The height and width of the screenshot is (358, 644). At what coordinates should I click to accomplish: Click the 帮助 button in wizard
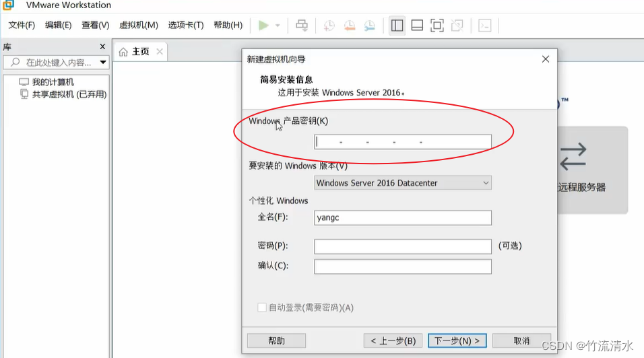276,341
